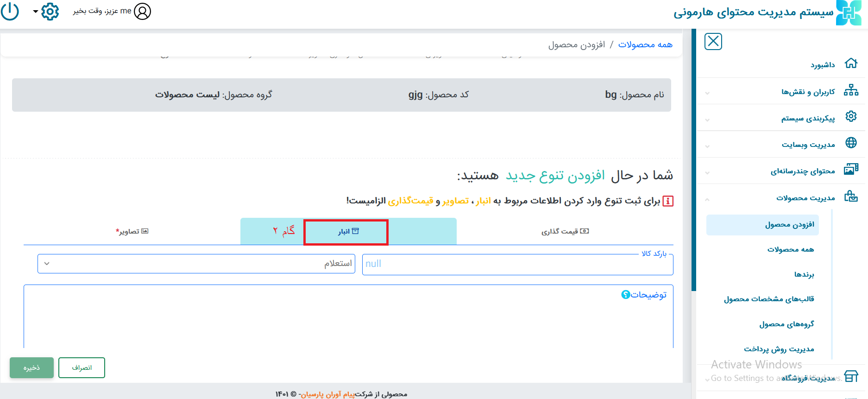Screen dimensions: 868x399
Task: Switch to the تصاویر tab
Action: point(132,231)
